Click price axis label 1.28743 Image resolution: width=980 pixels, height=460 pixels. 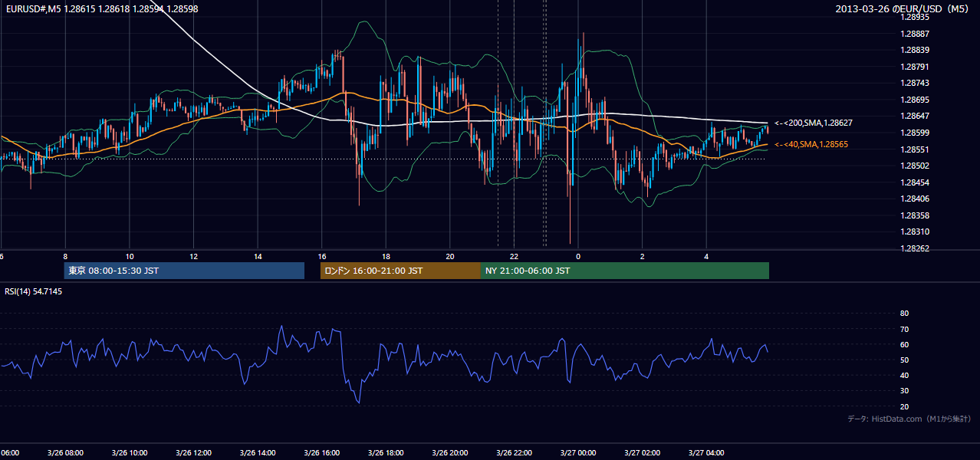point(914,83)
